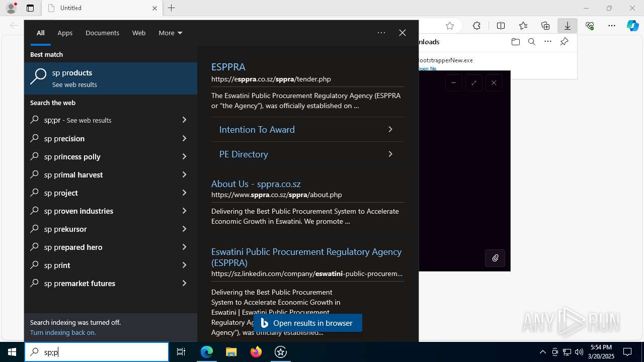Screen dimensions: 644x362
Task: Launch Microsoft Edge from taskbar
Action: point(207,352)
